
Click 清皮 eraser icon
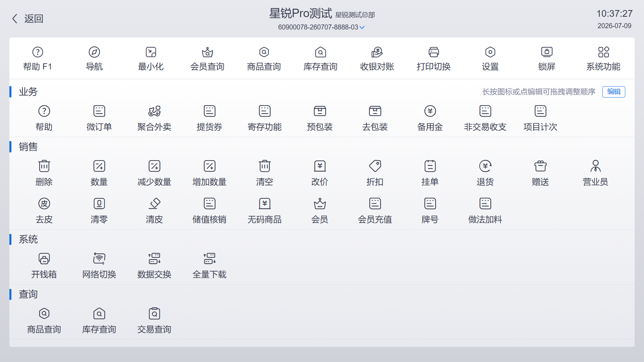pyautogui.click(x=154, y=211)
